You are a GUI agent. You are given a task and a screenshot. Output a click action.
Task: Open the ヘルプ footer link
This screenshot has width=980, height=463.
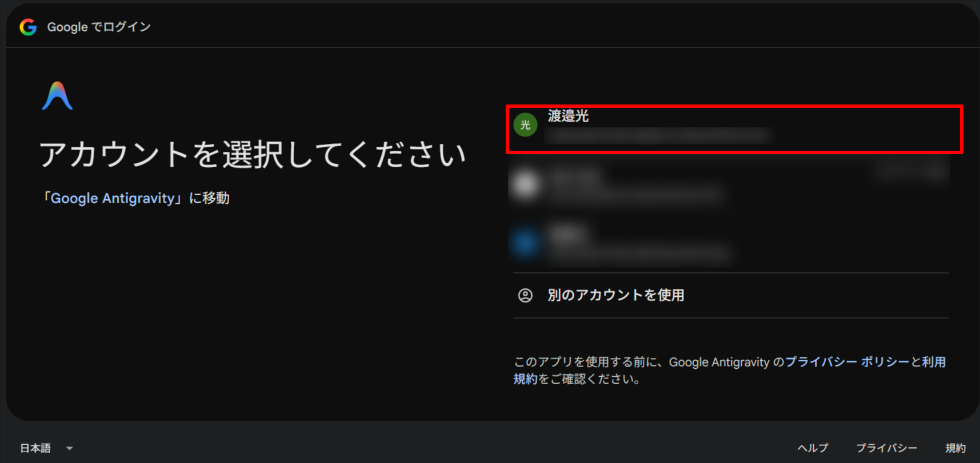813,448
